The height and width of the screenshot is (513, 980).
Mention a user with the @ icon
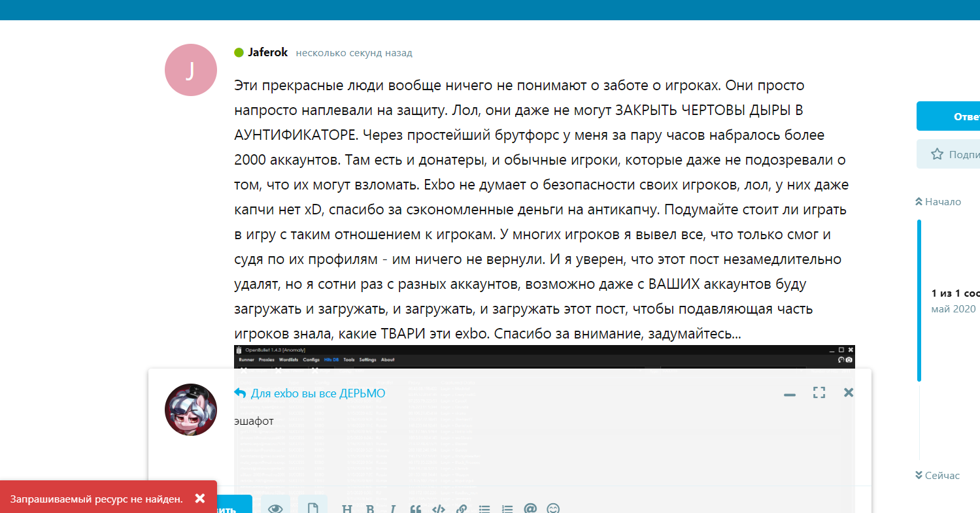tap(530, 509)
